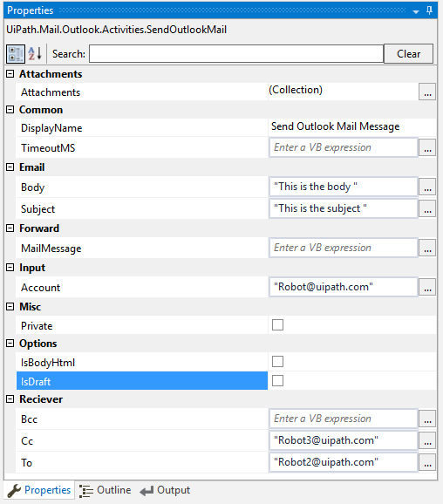
Task: Collapse the Common category
Action: tap(10, 110)
